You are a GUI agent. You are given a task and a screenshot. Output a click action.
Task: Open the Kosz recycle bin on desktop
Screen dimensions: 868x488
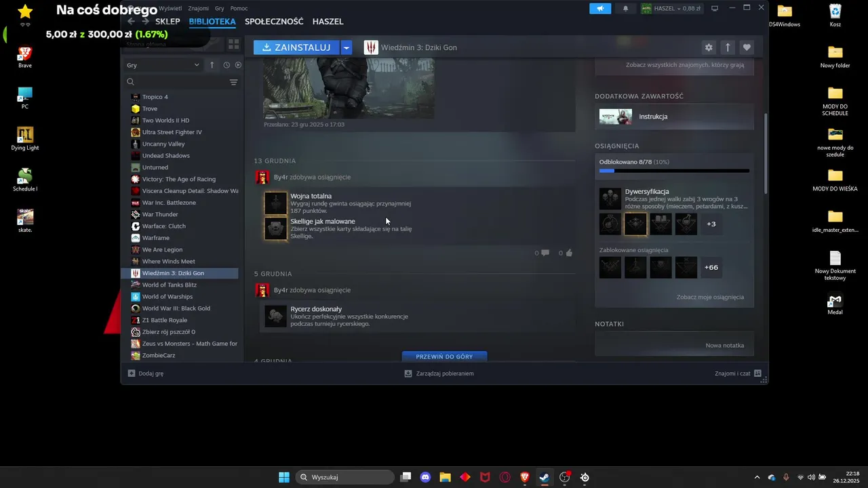coord(835,15)
